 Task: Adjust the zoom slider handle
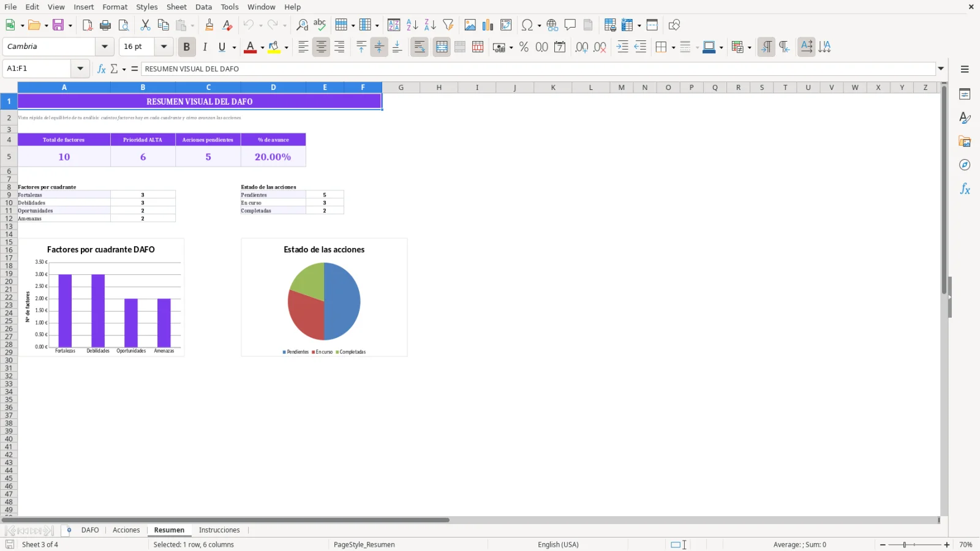(x=905, y=545)
